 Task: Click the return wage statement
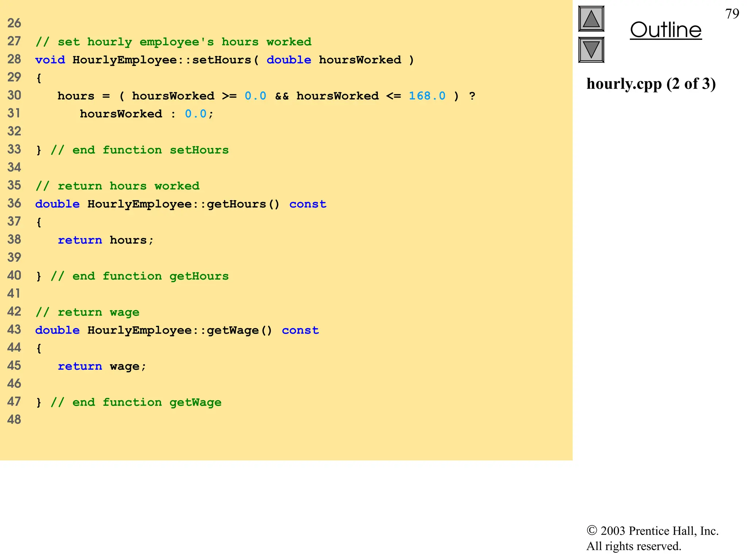102,366
